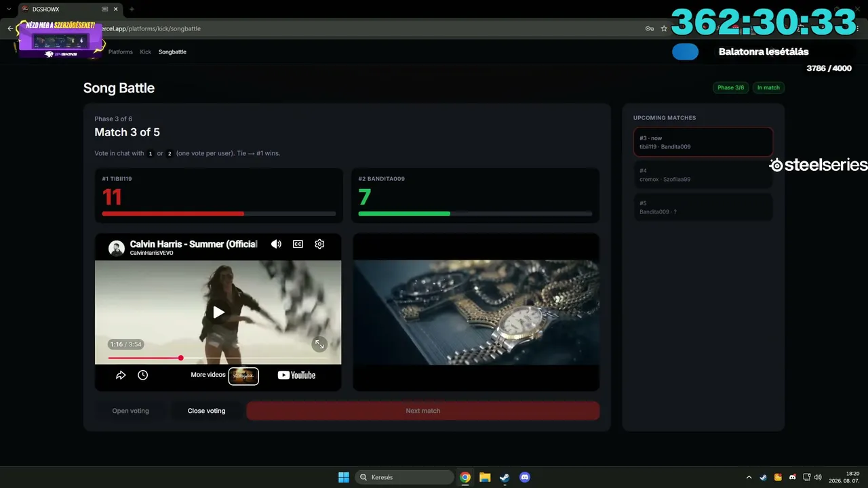The image size is (868, 488).
Task: Open the volume control in the tray
Action: tap(818, 477)
